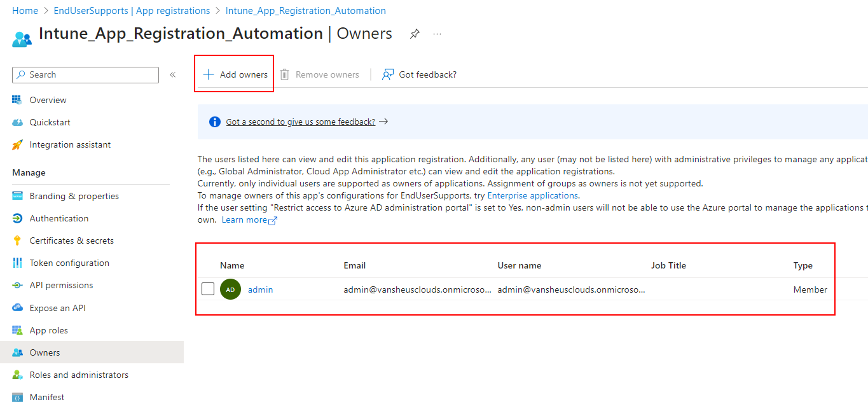Open the feedback banner link

coord(301,122)
